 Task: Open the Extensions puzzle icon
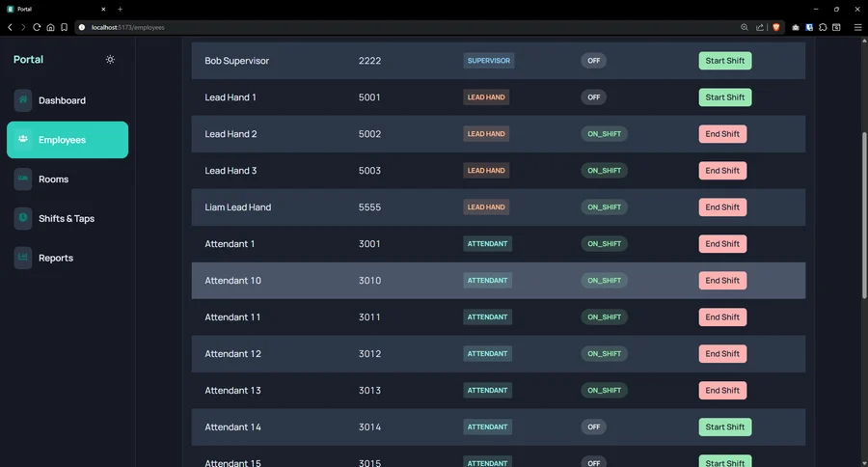tap(824, 27)
